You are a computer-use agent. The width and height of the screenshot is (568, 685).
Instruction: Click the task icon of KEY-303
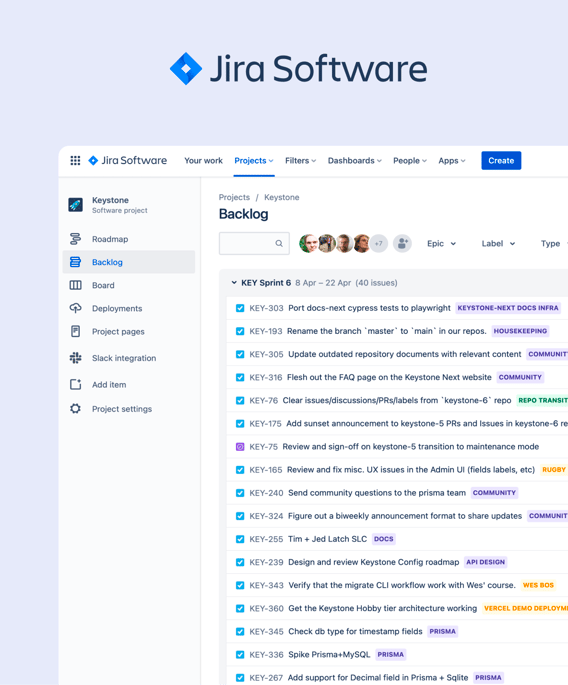click(240, 308)
